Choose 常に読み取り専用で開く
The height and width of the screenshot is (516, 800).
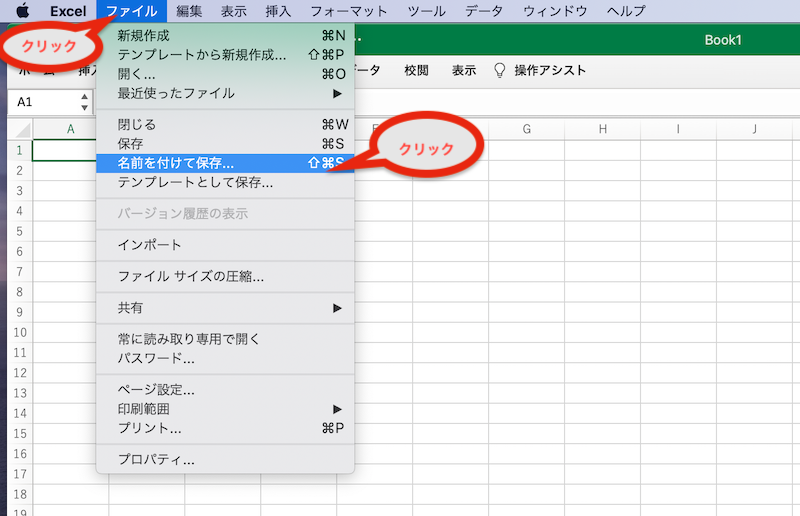(x=225, y=339)
